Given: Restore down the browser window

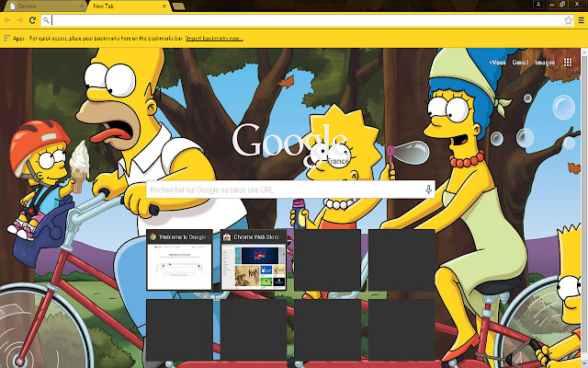Looking at the screenshot, I should [562, 4].
